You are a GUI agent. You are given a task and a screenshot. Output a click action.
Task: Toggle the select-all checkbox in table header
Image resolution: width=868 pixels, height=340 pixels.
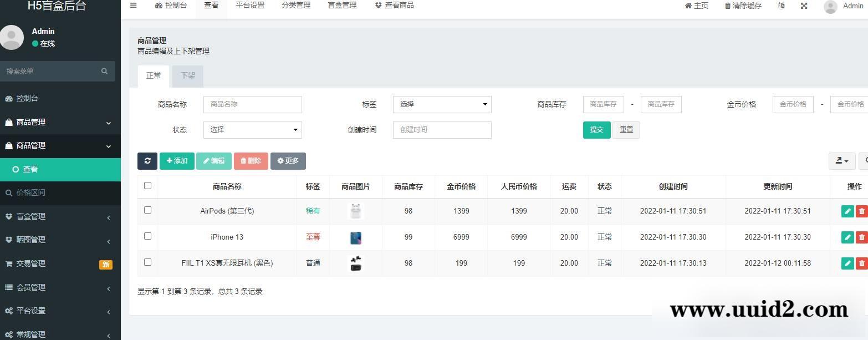[147, 186]
